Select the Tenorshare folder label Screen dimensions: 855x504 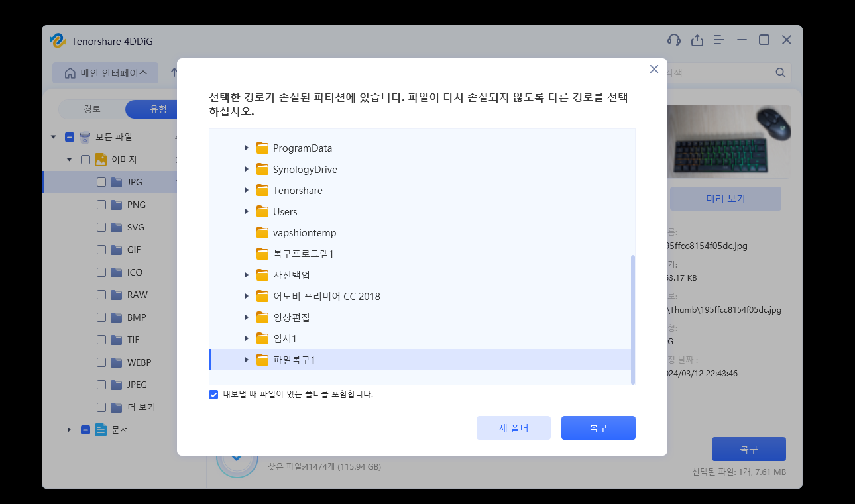(298, 191)
